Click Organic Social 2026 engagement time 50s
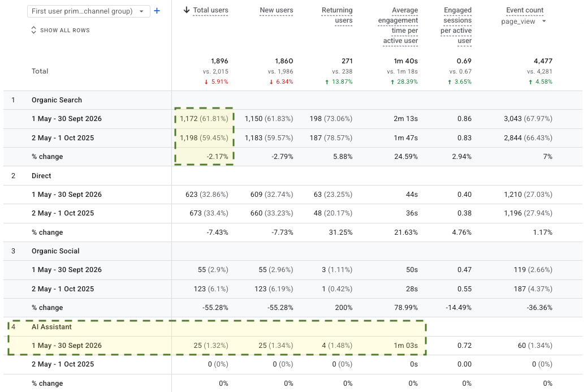The width and height of the screenshot is (587, 392). pyautogui.click(x=412, y=270)
